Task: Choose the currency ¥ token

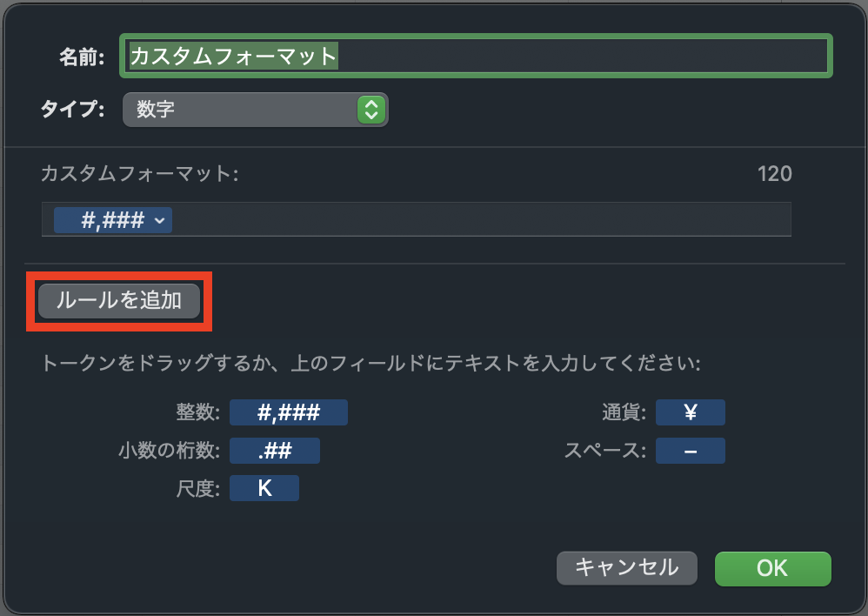Action: (x=690, y=413)
